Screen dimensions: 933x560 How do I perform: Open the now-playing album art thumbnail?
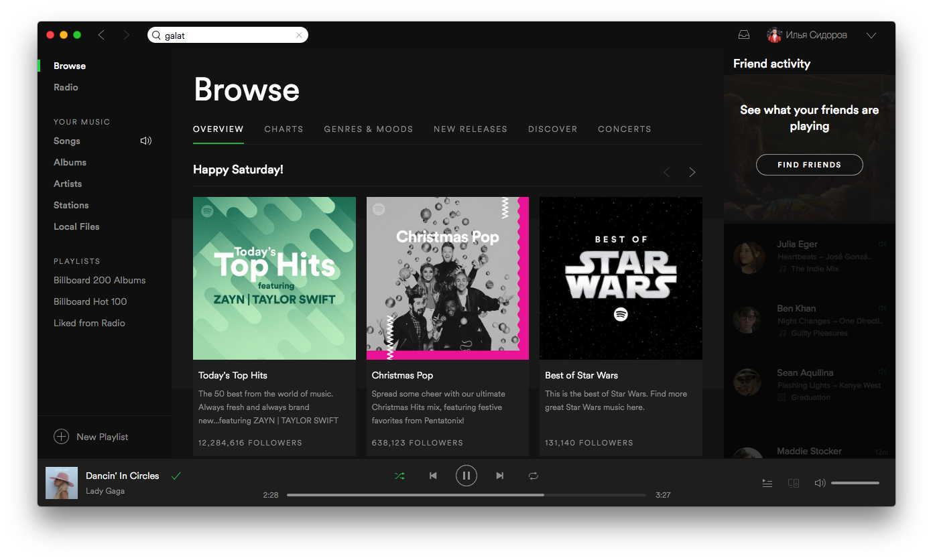pos(62,483)
